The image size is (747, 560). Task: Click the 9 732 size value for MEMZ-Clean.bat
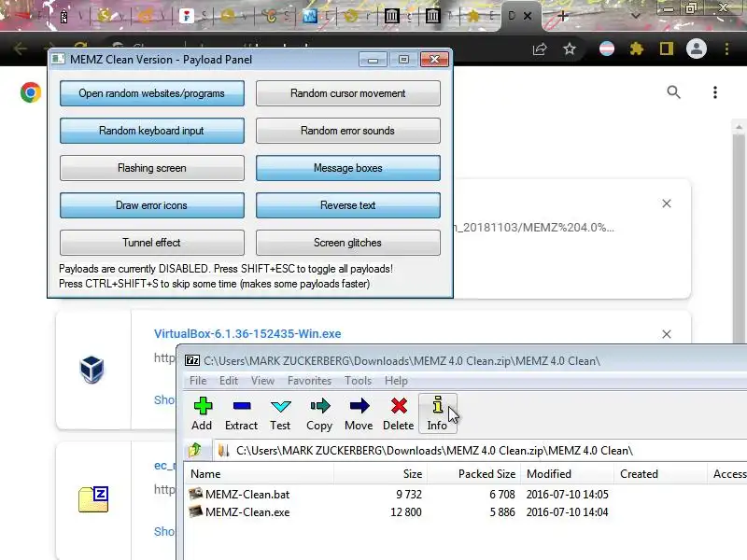point(409,495)
